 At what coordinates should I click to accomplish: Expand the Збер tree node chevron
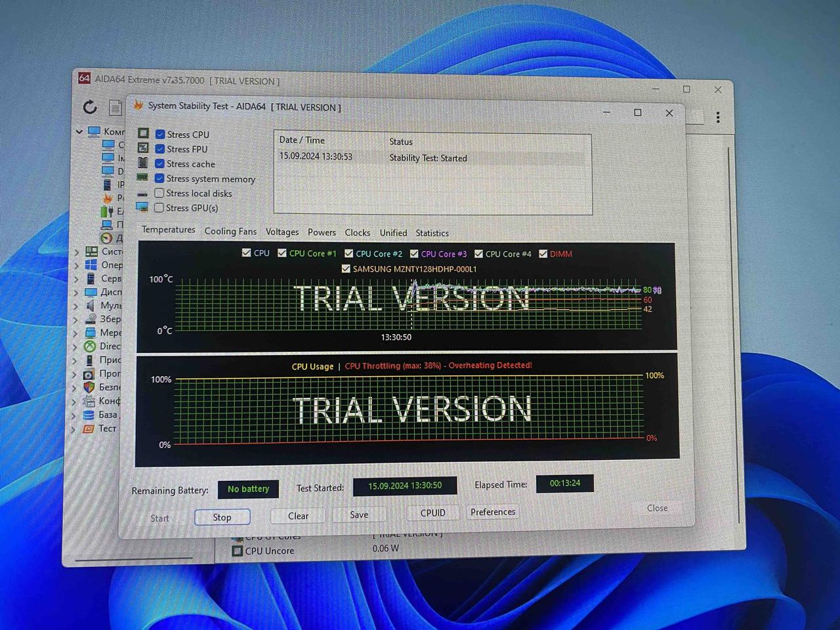coord(75,319)
